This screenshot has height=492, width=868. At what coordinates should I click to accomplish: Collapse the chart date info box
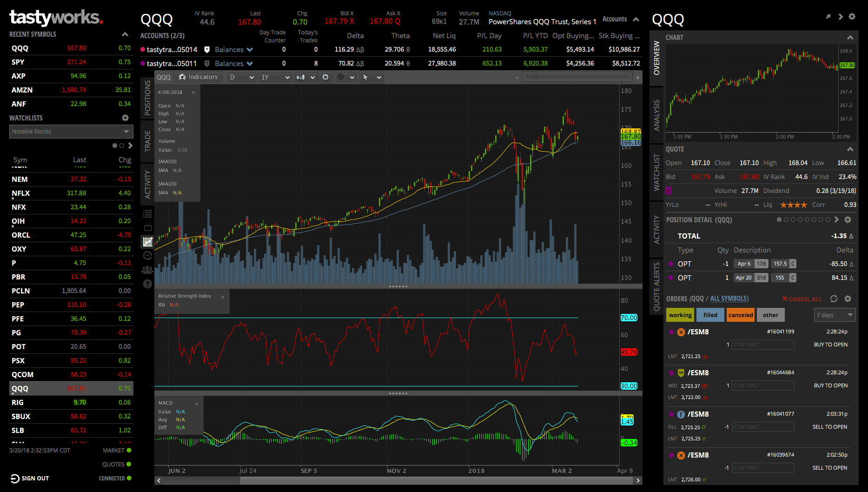(x=193, y=92)
